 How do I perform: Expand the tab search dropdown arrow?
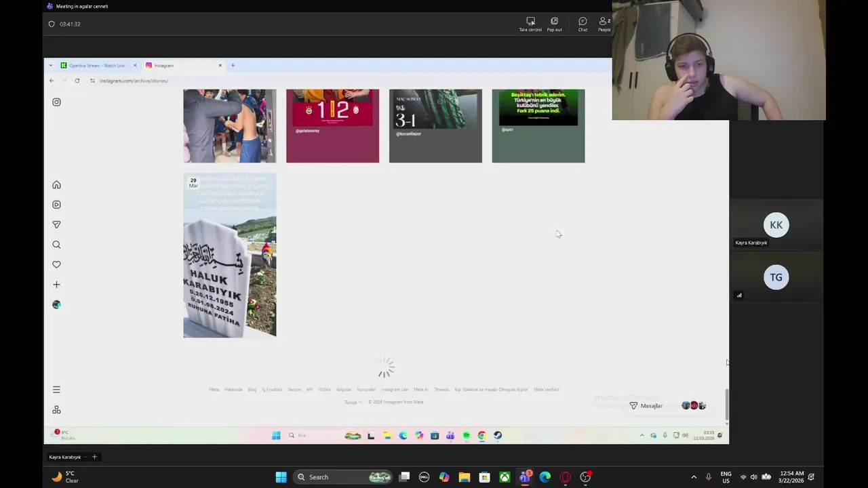[51, 66]
